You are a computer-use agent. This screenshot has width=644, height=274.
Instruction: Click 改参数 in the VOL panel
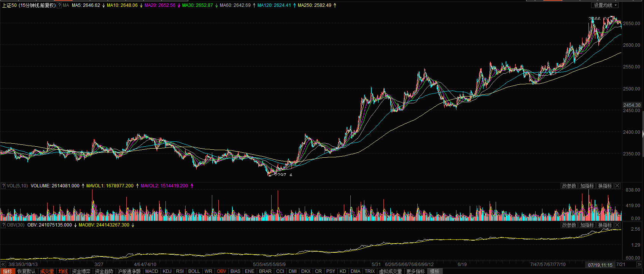[569, 186]
